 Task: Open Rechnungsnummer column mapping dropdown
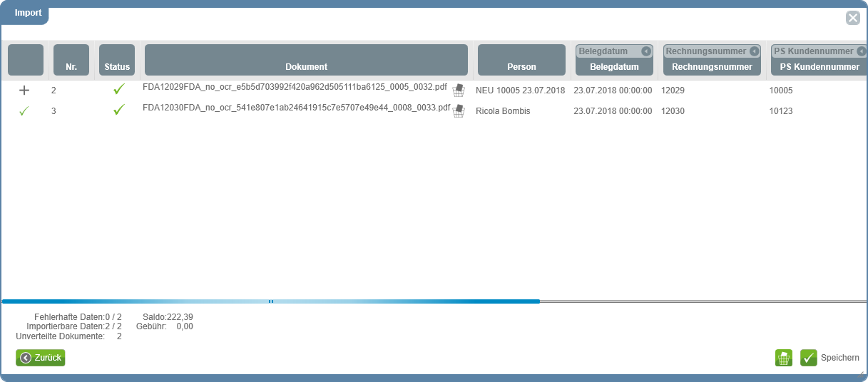[754, 51]
